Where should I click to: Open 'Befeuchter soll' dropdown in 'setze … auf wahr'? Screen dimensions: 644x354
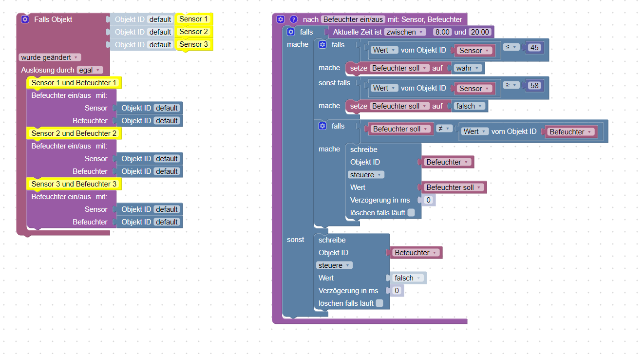pos(400,68)
